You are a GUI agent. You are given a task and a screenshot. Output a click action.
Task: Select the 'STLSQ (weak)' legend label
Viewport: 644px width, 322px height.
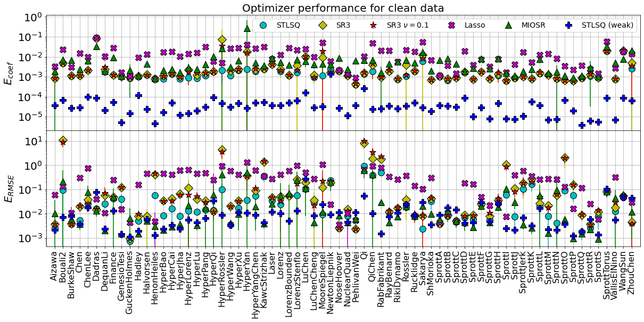(606, 25)
